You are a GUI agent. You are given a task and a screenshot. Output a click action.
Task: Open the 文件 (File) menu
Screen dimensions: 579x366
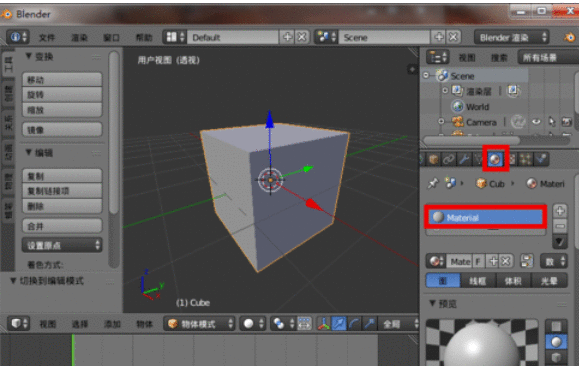pyautogui.click(x=47, y=37)
